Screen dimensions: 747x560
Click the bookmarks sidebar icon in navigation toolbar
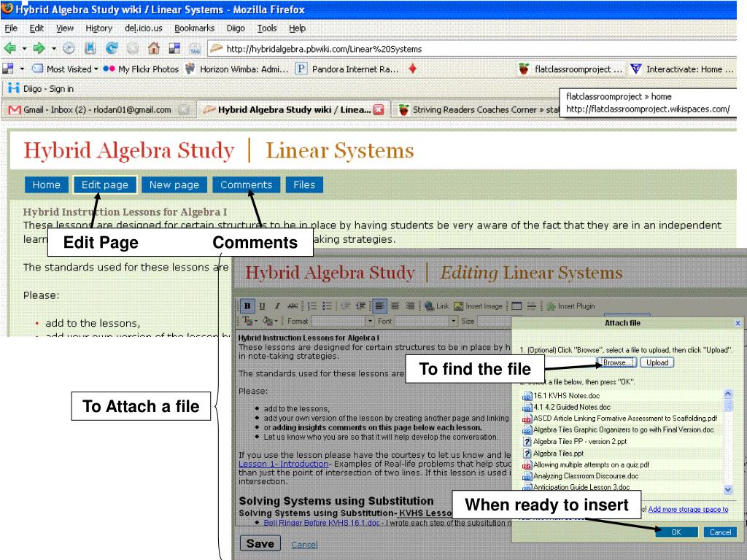[90, 48]
